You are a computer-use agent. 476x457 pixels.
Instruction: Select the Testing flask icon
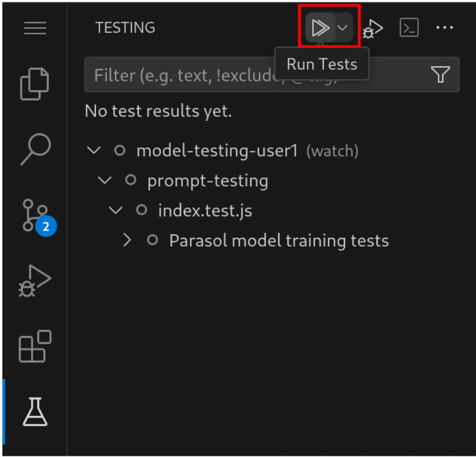pos(35,411)
